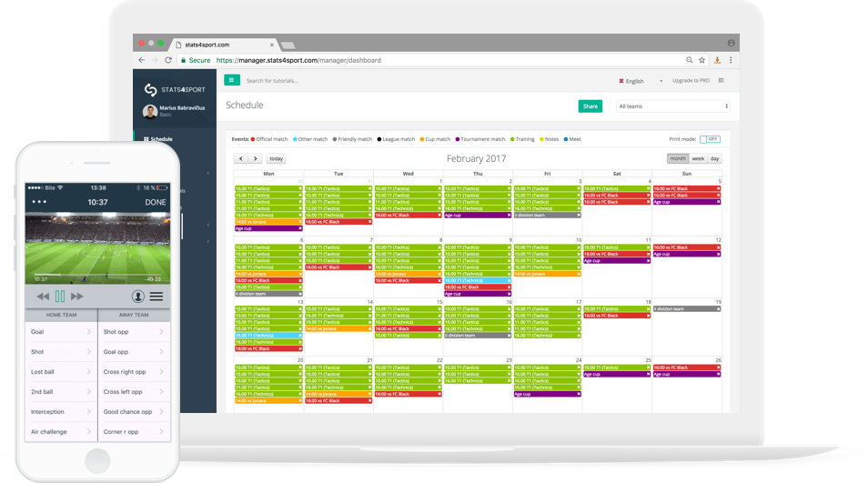
Task: Switch calendar to week view
Action: point(698,159)
